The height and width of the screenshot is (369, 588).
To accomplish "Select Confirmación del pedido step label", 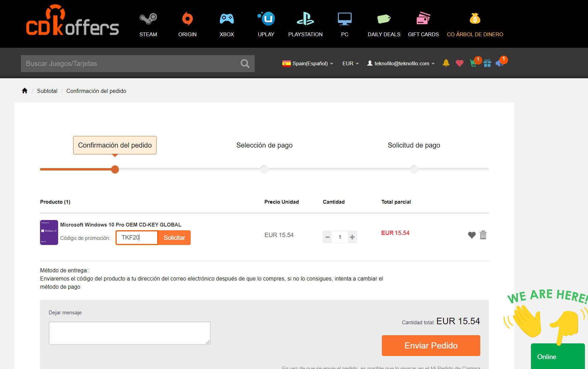I will (115, 145).
